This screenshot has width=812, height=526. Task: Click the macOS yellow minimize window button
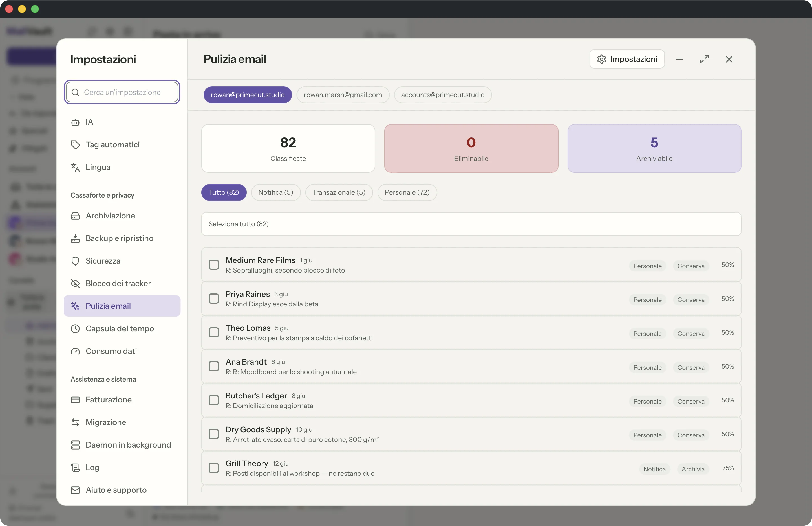(22, 9)
